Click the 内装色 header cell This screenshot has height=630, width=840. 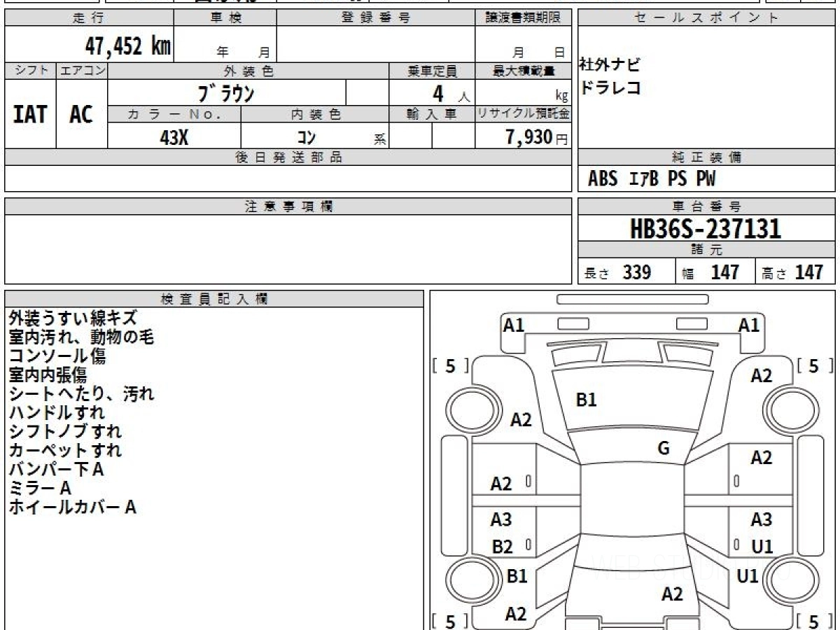tap(315, 113)
